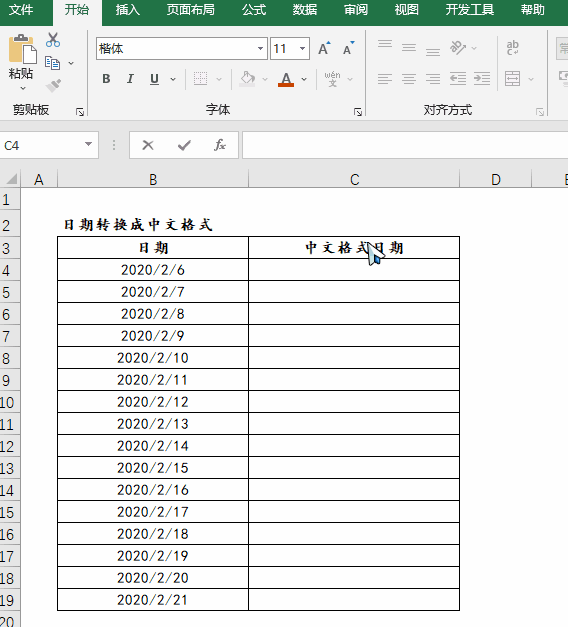
Task: Toggle Italic formatting
Action: [130, 79]
